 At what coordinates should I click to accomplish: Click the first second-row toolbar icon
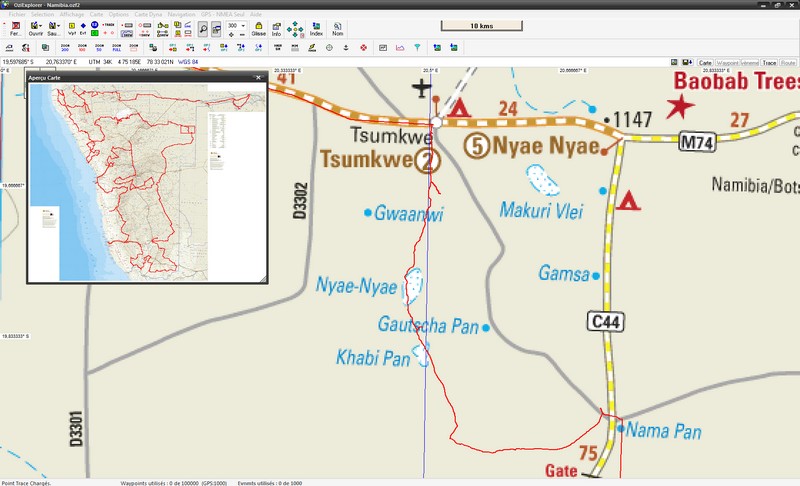(x=9, y=48)
